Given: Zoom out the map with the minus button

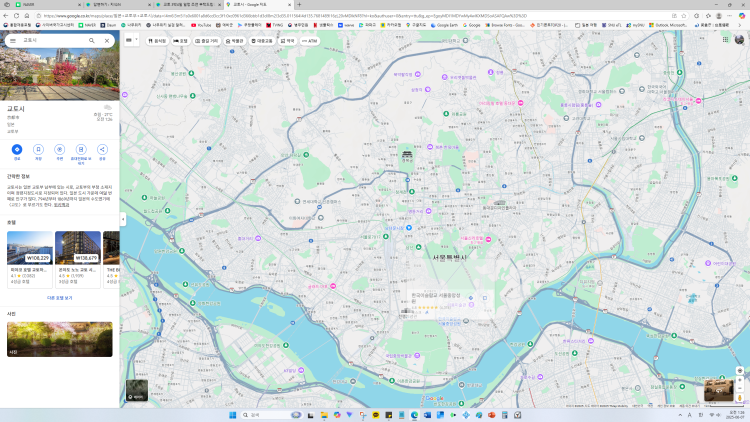Looking at the screenshot, I should click(739, 388).
